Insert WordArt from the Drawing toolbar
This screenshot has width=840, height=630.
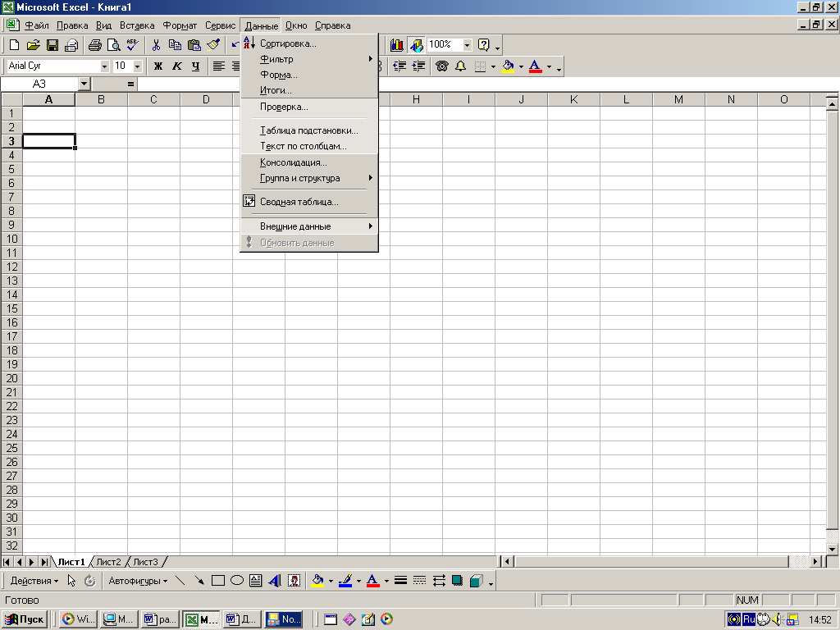[275, 581]
